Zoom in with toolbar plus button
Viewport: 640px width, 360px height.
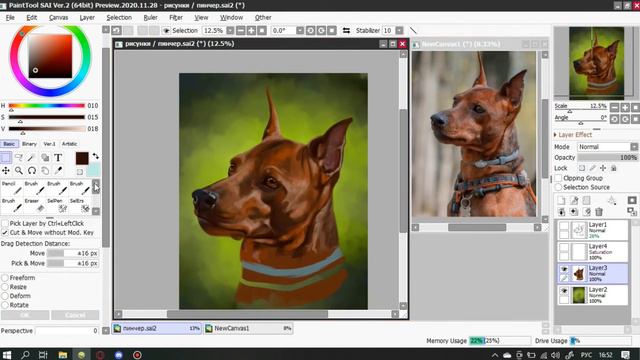pyautogui.click(x=251, y=31)
